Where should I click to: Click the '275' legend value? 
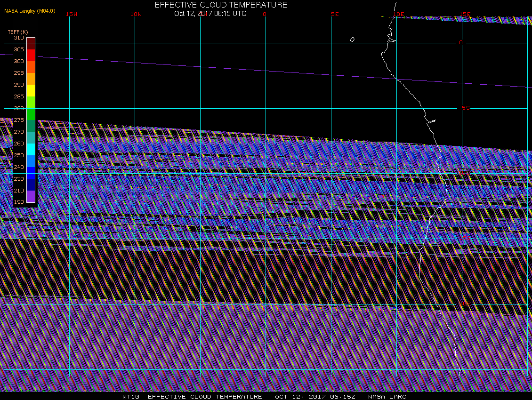pos(19,120)
